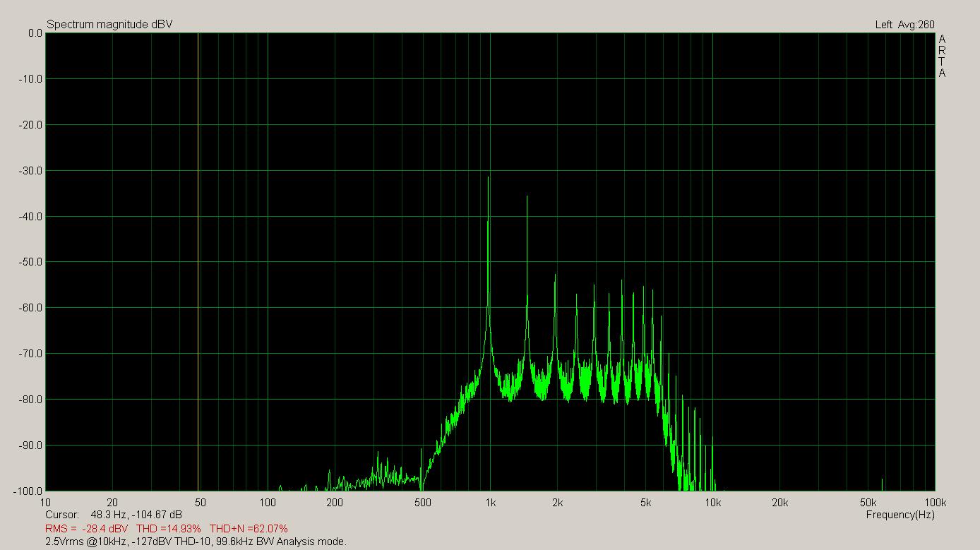
Task: Click the '10k' frequency axis label
Action: (x=712, y=503)
